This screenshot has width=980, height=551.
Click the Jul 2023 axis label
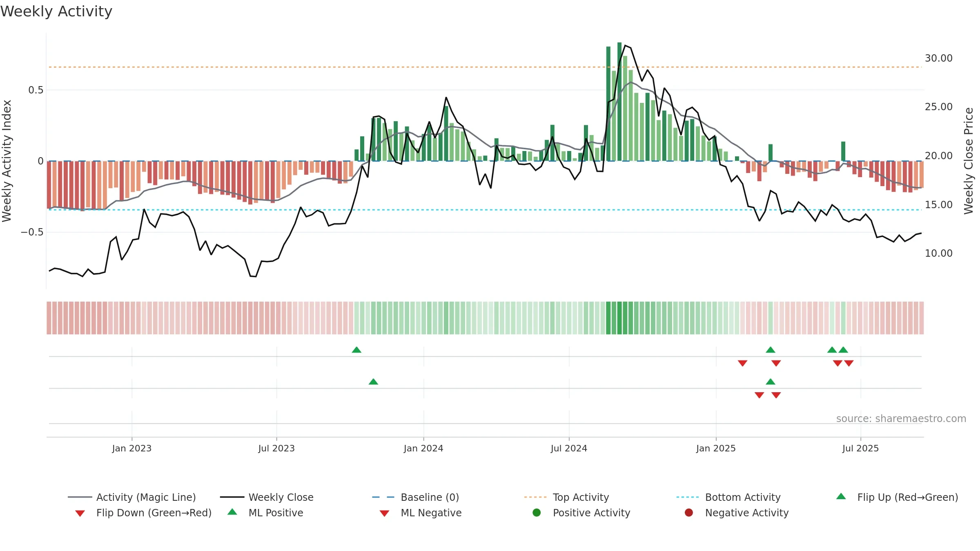pyautogui.click(x=276, y=448)
